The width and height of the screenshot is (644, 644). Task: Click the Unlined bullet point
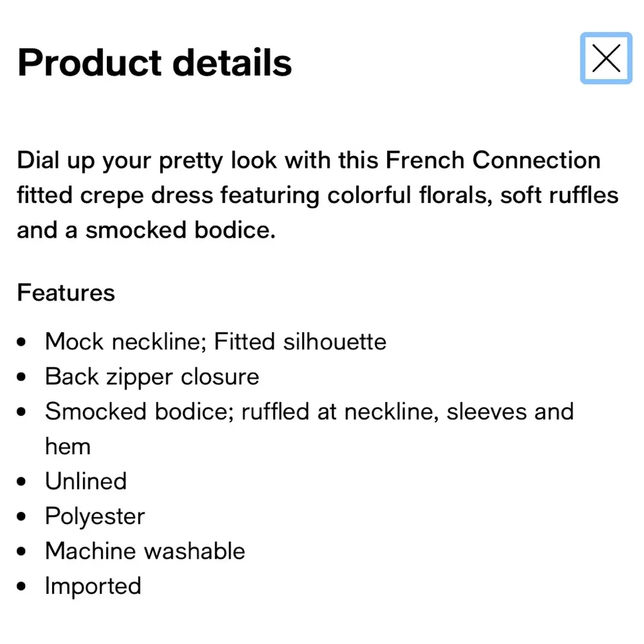click(x=86, y=481)
